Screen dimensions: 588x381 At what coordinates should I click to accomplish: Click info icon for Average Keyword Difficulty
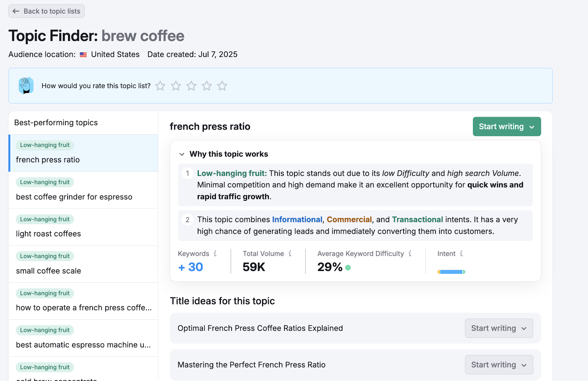[x=410, y=254]
